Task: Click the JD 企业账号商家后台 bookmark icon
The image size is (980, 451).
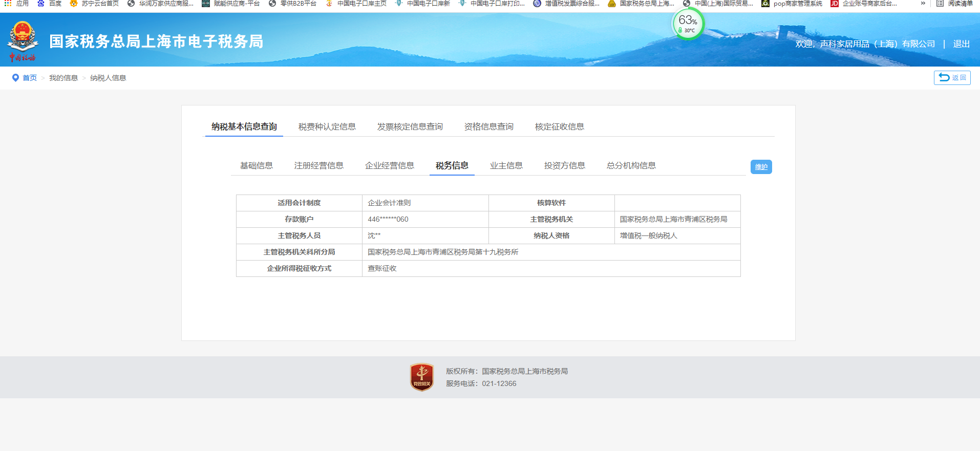Action: (x=834, y=4)
